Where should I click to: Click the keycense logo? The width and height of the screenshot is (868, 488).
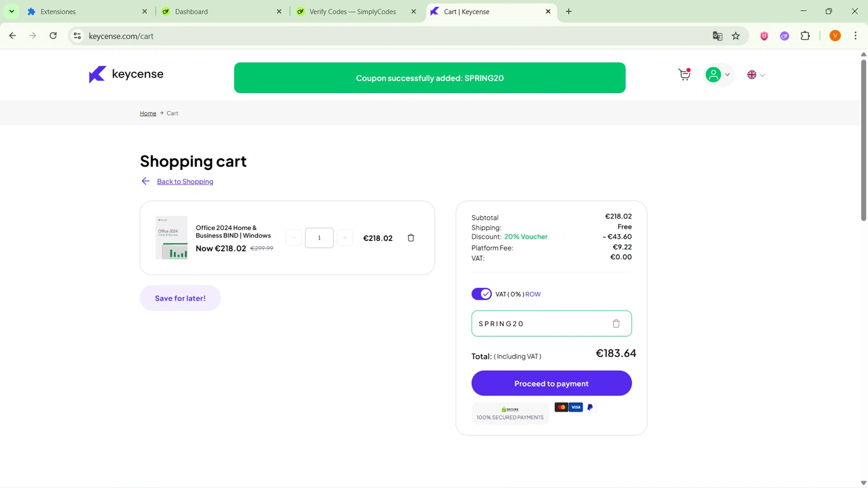coord(126,74)
